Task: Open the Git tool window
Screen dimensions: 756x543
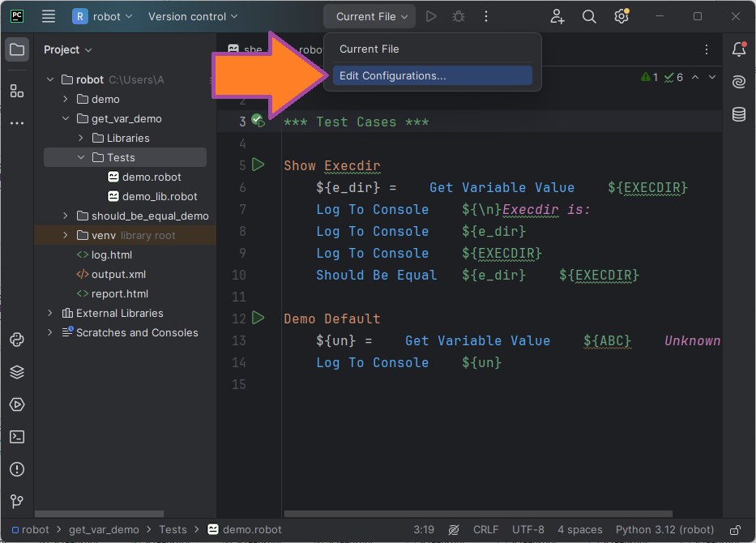Action: [17, 501]
